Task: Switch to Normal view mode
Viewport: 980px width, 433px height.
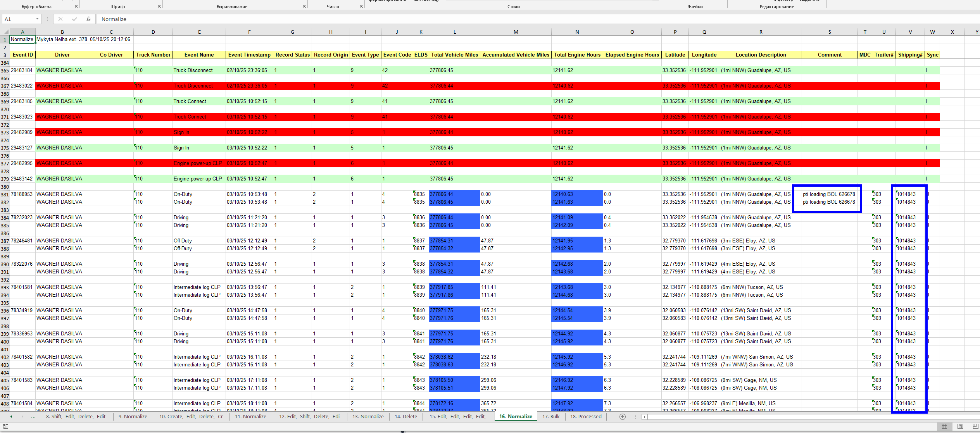Action: tap(944, 426)
